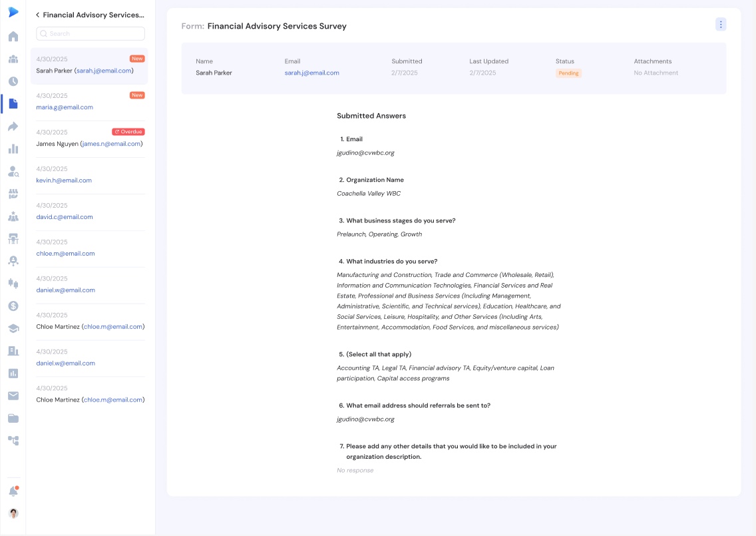Open the form options three-dot menu
Image resolution: width=756 pixels, height=536 pixels.
tap(721, 24)
